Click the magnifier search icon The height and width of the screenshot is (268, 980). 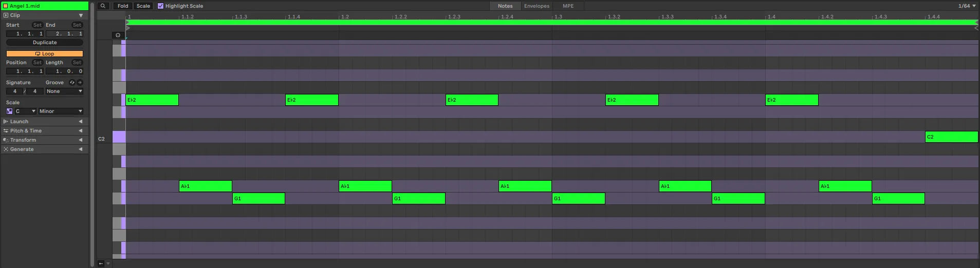pyautogui.click(x=103, y=6)
